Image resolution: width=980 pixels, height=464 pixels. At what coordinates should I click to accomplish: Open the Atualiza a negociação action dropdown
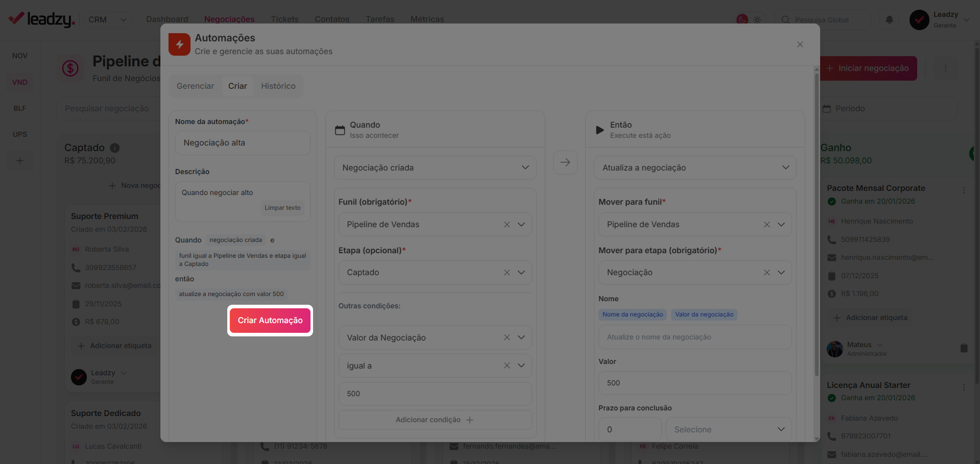695,167
